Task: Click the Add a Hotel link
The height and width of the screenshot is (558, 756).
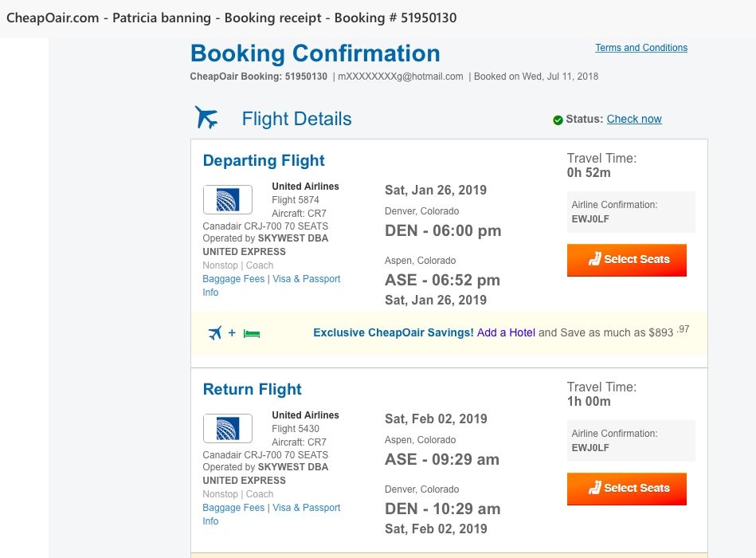Action: coord(506,332)
